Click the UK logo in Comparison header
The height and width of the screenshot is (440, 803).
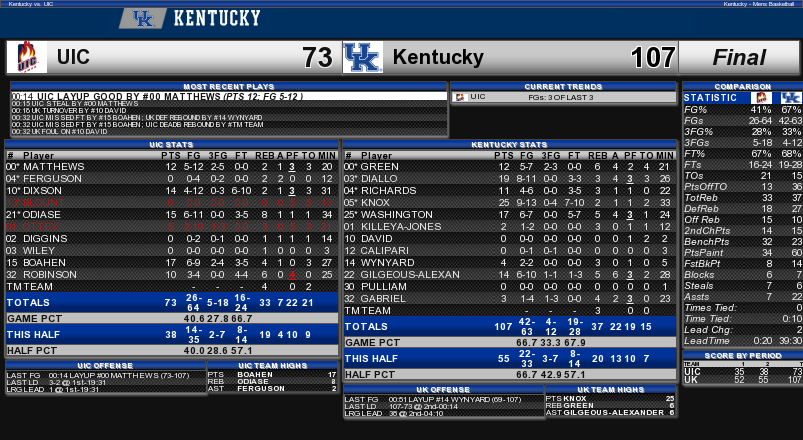pyautogui.click(x=791, y=97)
